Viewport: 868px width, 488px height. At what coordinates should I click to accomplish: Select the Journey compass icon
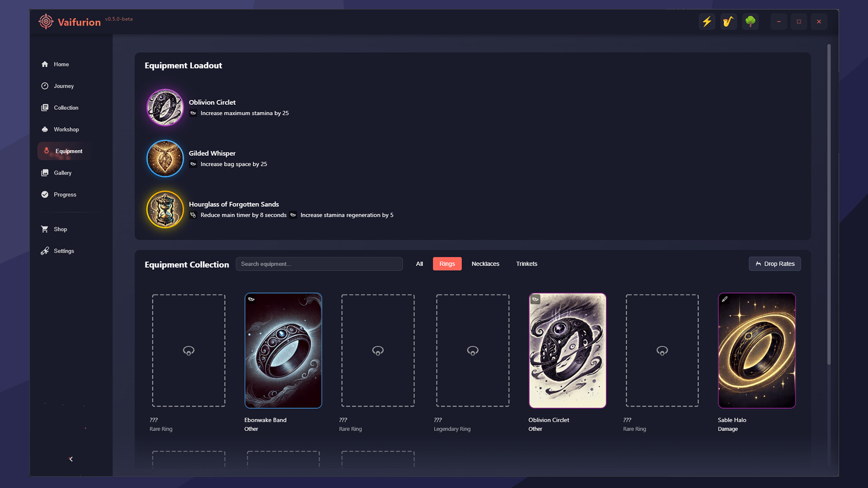tap(45, 86)
